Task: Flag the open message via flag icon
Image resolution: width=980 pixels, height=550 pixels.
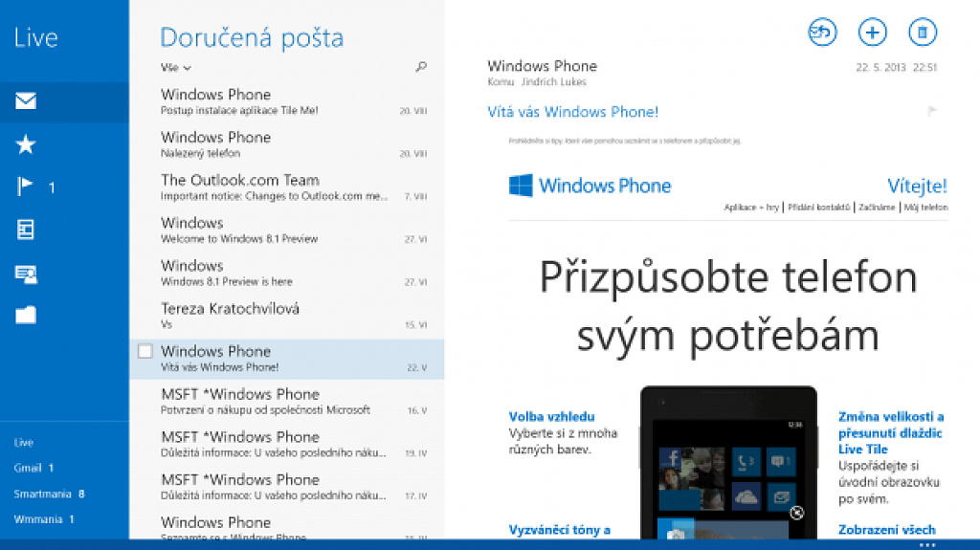Action: click(x=932, y=111)
